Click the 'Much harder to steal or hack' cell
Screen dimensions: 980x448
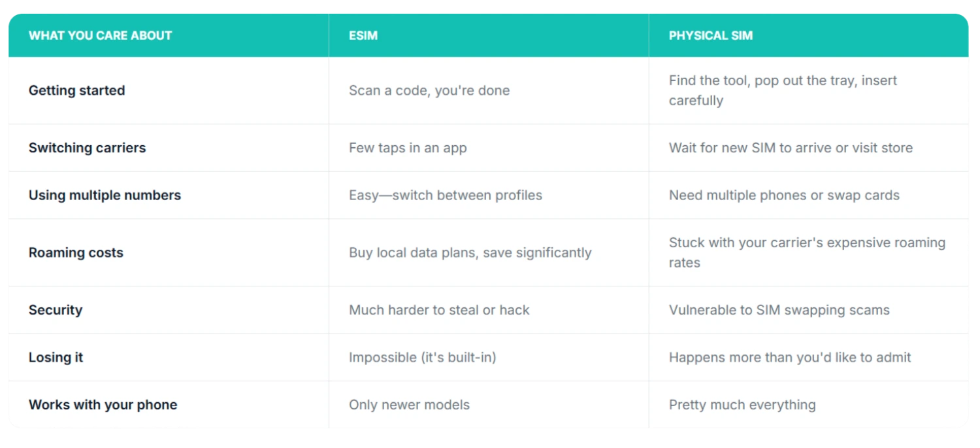tap(439, 310)
